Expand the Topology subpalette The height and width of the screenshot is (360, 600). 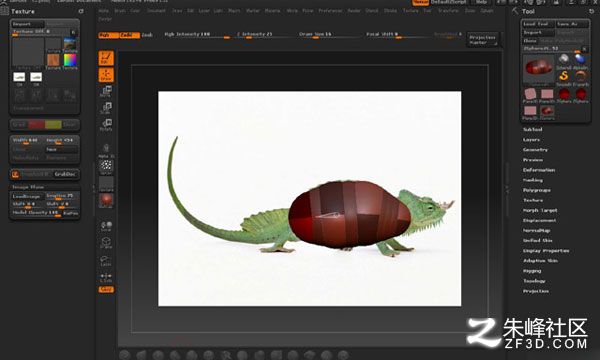coord(534,281)
